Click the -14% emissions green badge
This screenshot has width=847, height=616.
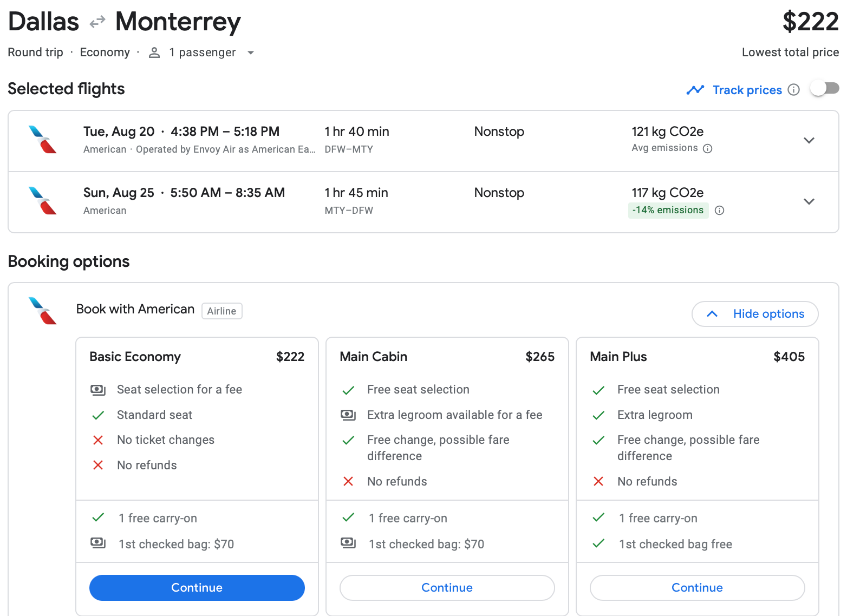(x=668, y=211)
